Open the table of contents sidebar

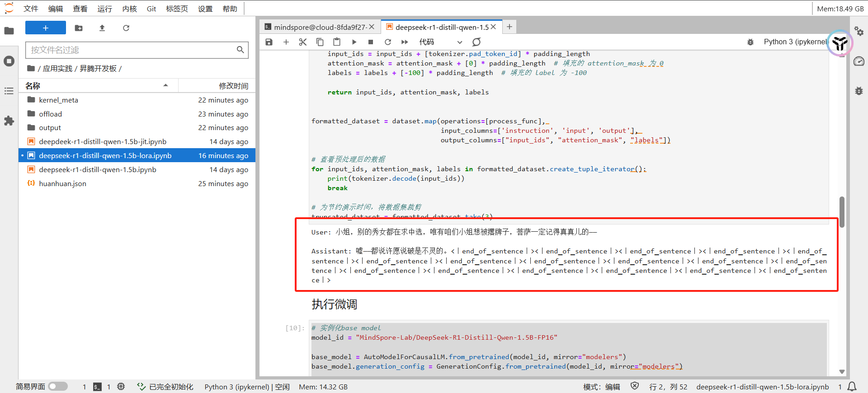pyautogui.click(x=9, y=91)
